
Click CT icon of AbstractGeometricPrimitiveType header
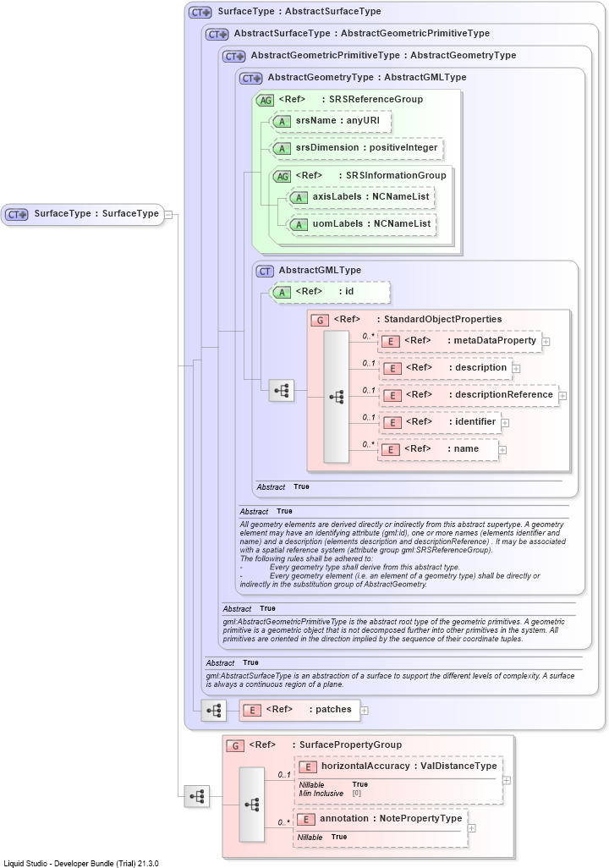coord(233,57)
